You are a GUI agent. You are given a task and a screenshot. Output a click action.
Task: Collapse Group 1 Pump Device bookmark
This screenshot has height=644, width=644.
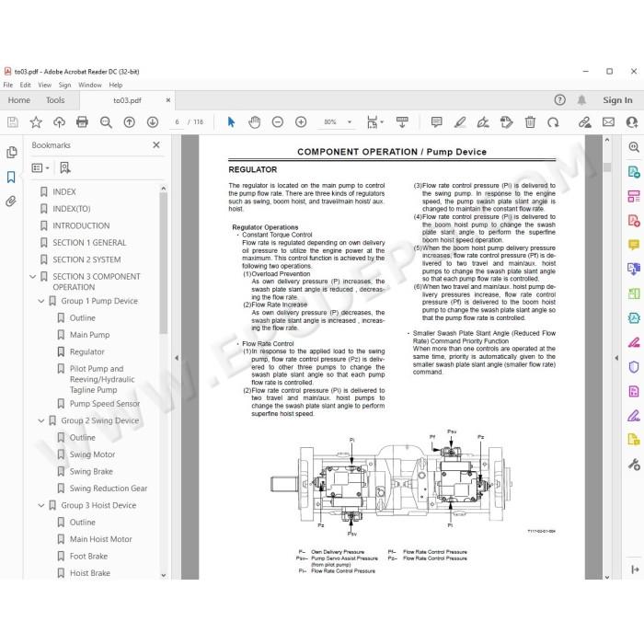coord(41,301)
